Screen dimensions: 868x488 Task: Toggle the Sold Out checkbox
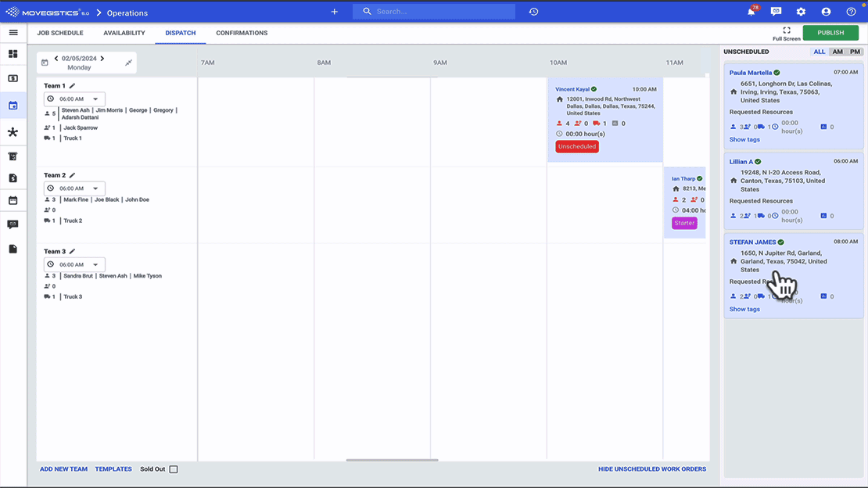point(174,469)
